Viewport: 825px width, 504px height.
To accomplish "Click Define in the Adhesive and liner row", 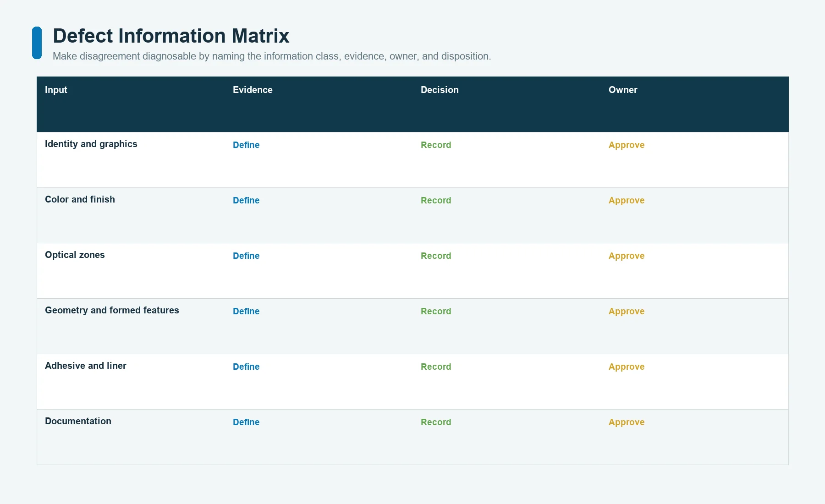I will [x=246, y=367].
